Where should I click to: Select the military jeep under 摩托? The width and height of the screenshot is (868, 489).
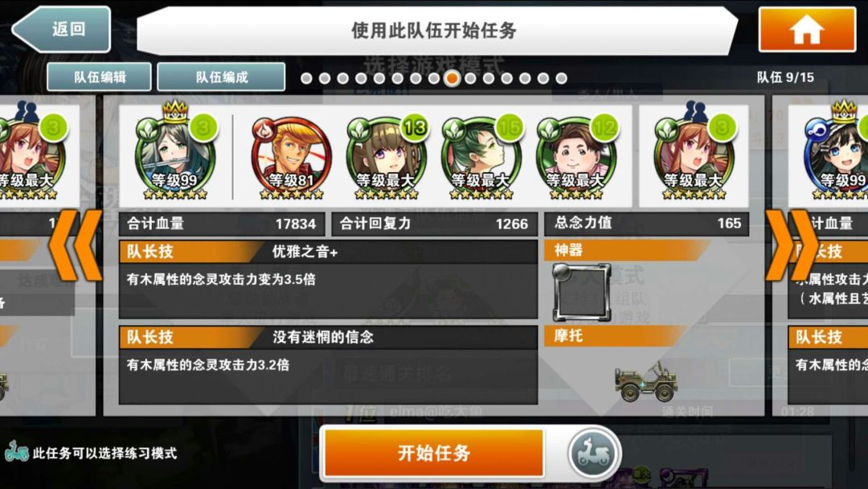[645, 381]
